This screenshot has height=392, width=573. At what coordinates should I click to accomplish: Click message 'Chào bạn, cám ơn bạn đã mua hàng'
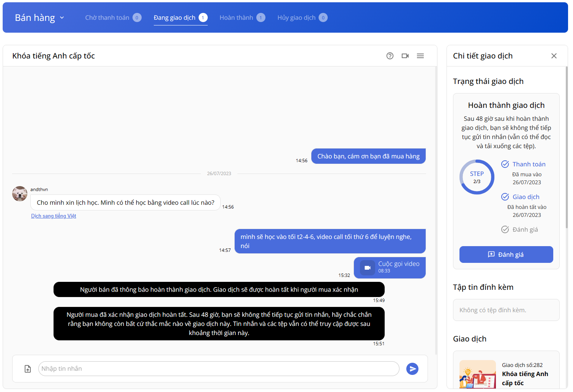click(x=368, y=156)
